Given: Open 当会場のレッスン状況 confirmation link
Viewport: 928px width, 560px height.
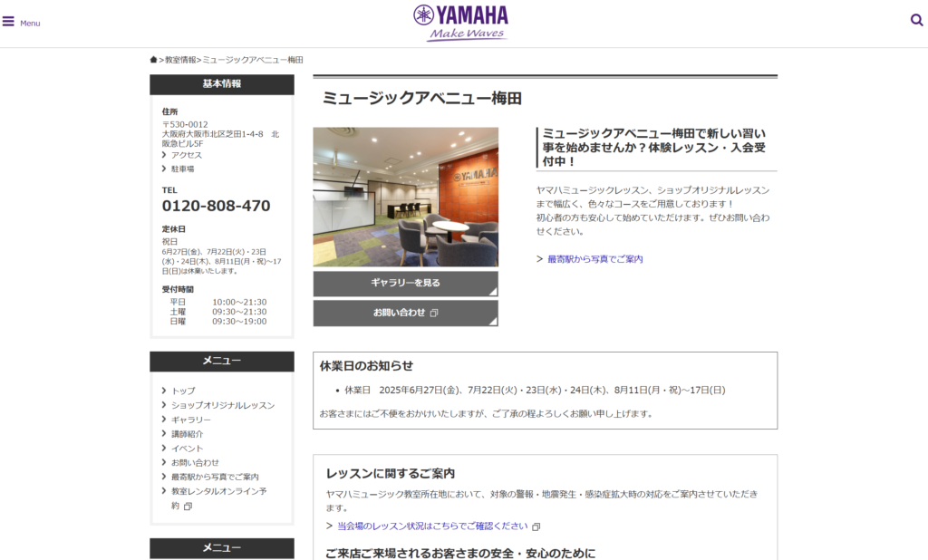Looking at the screenshot, I should pos(432,526).
